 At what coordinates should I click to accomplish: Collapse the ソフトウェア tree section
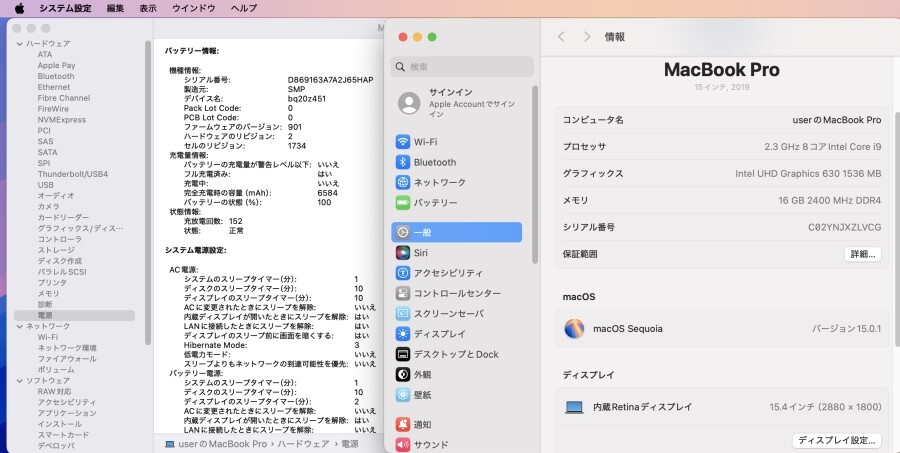click(x=20, y=381)
